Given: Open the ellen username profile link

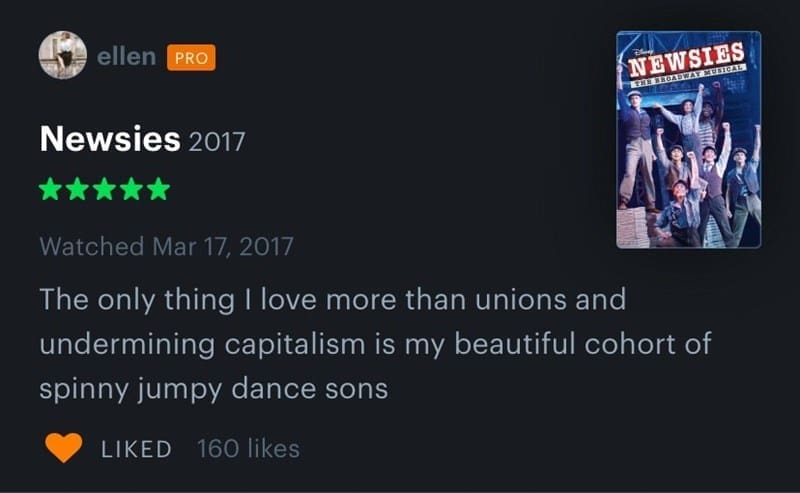Looking at the screenshot, I should [x=126, y=57].
